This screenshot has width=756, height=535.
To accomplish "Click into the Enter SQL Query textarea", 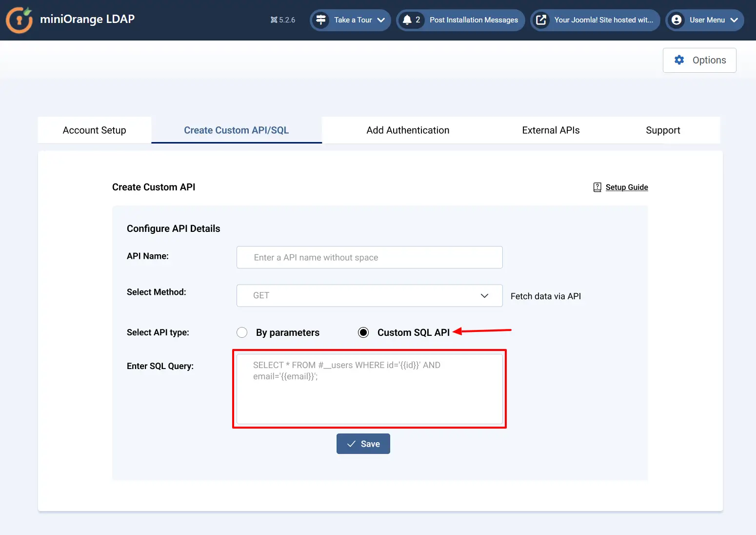I will [369, 389].
